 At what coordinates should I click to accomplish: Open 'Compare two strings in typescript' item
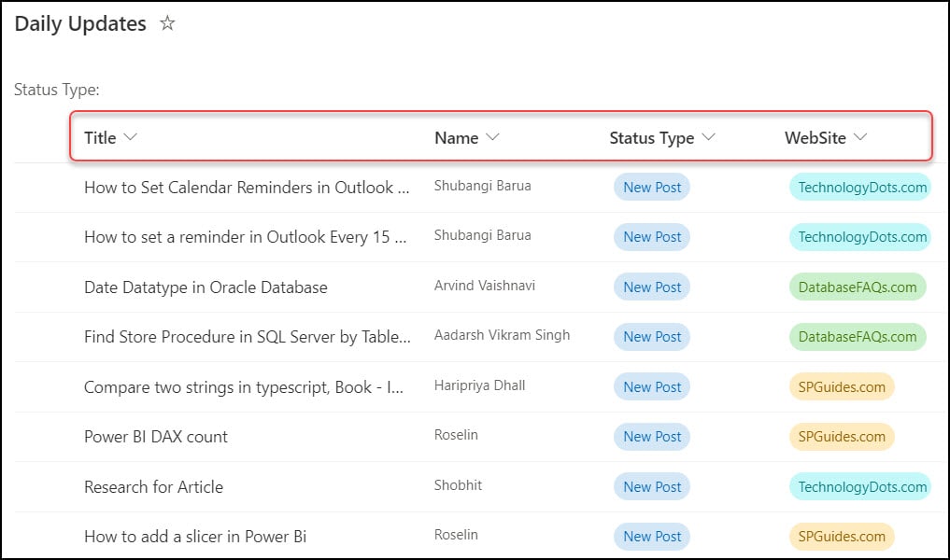244,387
